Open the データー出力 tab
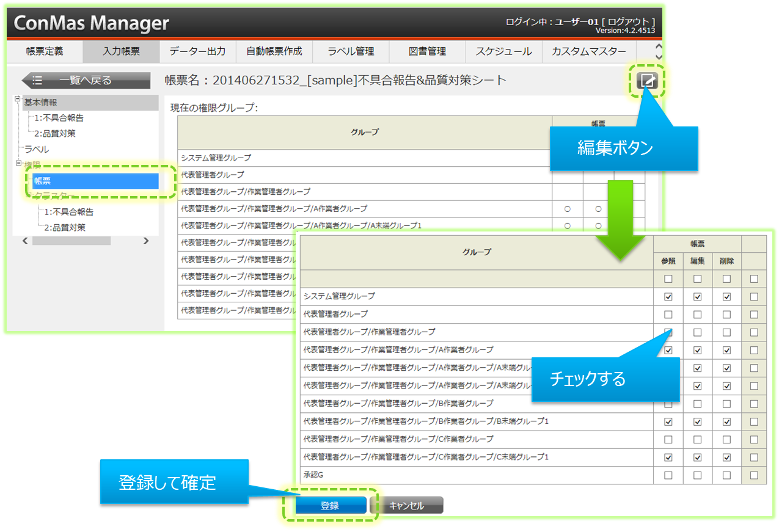 point(197,51)
